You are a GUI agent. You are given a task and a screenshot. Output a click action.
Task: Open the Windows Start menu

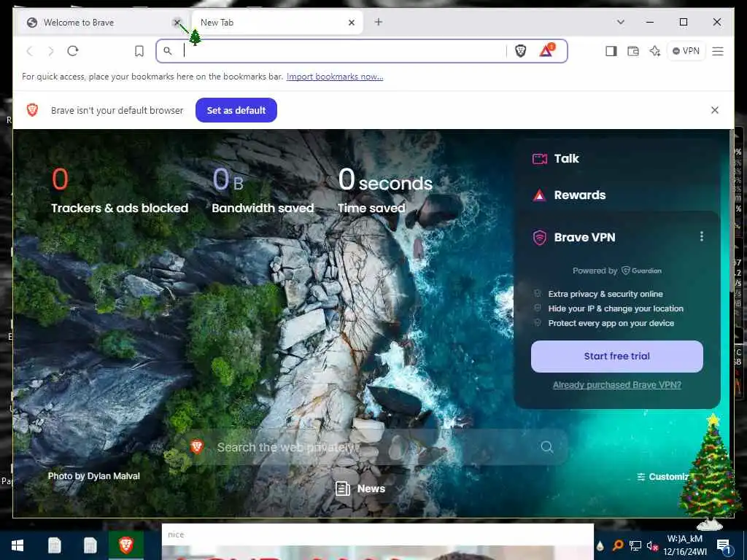coord(18,545)
